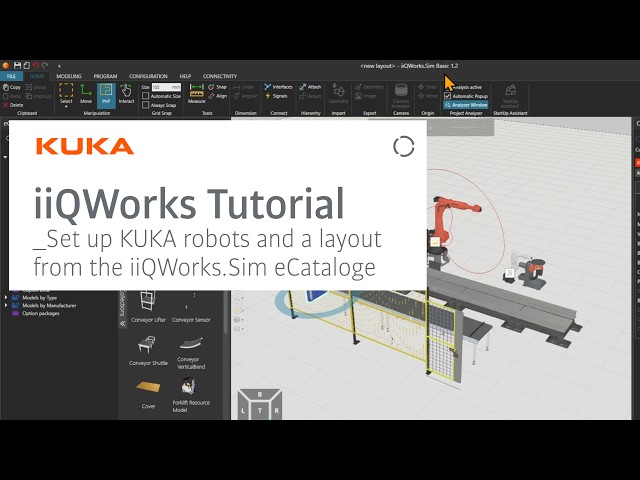
Task: Expand the Models by Type tree node
Action: (6, 298)
